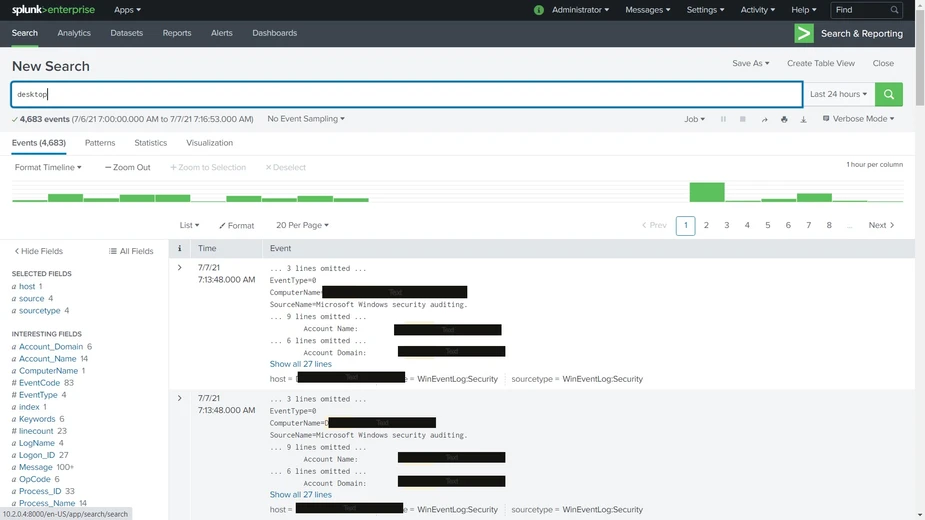Click the sourcetype selected field

click(40, 310)
